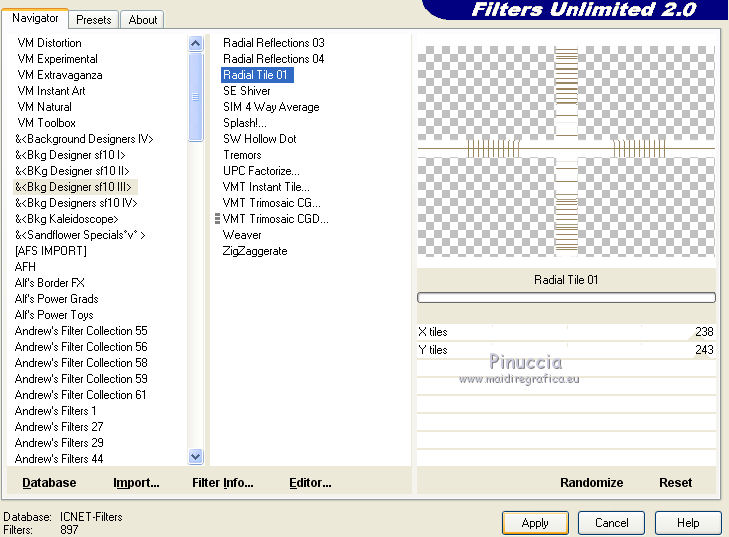Choose Radial Tile 01 filter
Screen dimensions: 729x537
257,75
